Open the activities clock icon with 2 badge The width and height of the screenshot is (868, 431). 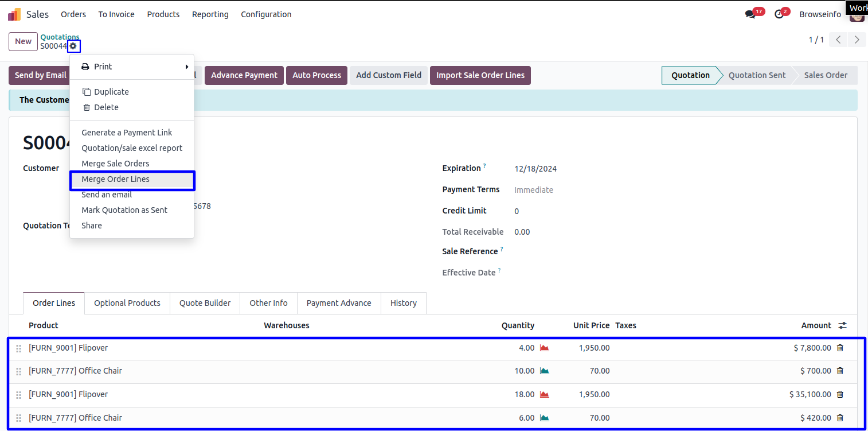coord(779,14)
